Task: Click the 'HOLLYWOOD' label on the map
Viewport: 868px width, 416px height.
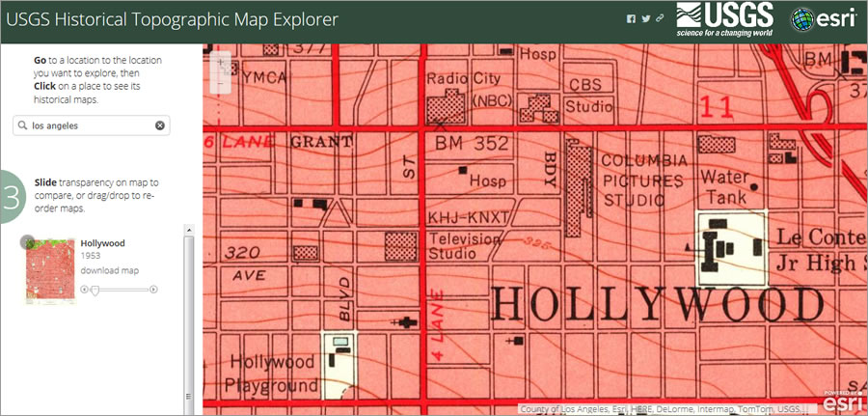Action: point(657,304)
